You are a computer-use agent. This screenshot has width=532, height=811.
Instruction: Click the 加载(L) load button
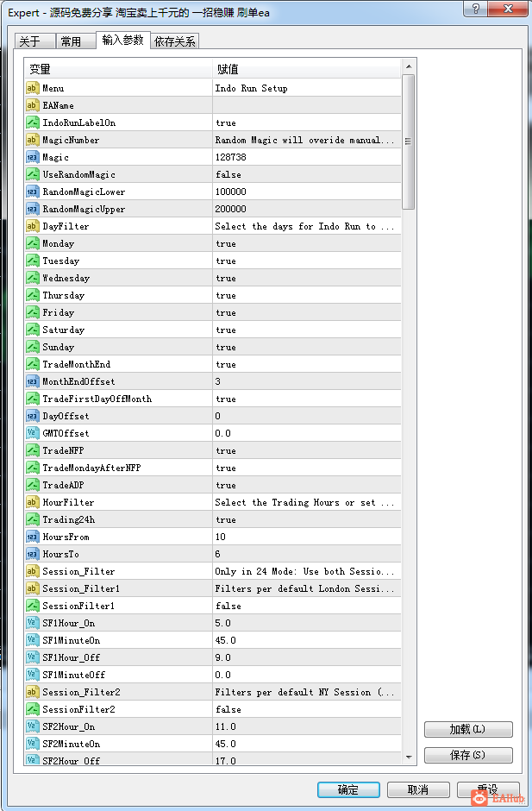(468, 729)
